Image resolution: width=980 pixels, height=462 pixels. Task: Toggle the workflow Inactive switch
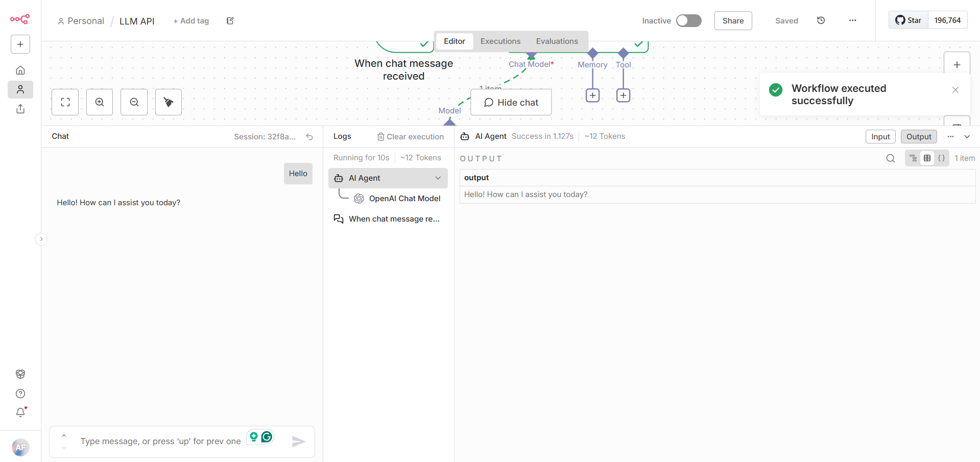(x=689, y=20)
